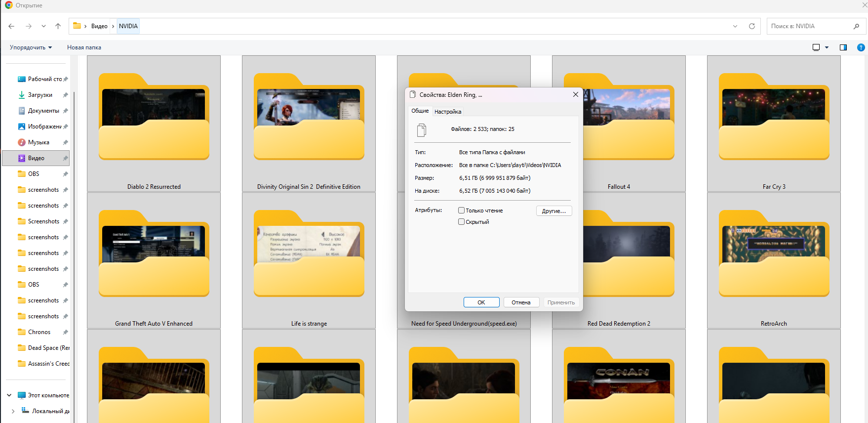Click the pin icon beside Загрузки

click(x=65, y=95)
